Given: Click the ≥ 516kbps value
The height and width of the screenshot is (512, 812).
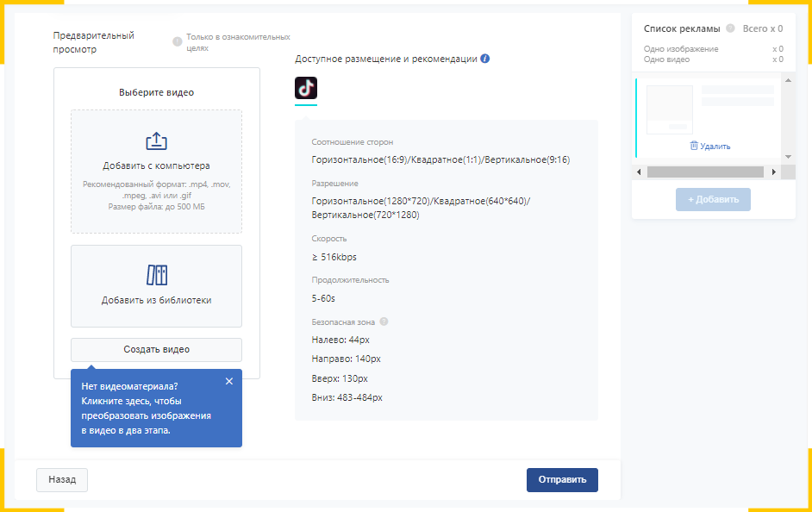Looking at the screenshot, I should click(334, 257).
